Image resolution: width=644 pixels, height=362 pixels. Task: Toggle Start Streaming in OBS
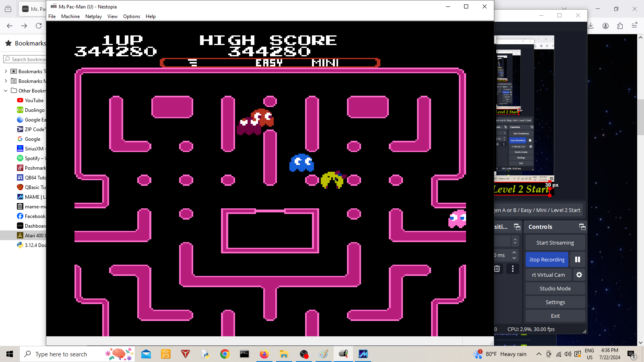point(555,243)
